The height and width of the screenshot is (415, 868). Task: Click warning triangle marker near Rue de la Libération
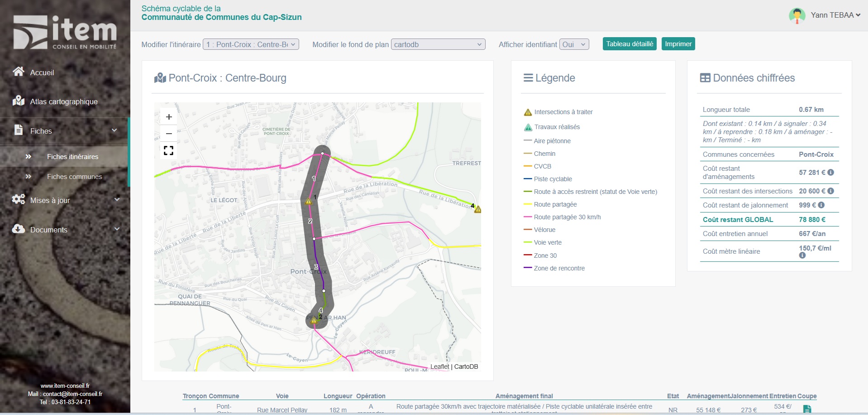477,209
